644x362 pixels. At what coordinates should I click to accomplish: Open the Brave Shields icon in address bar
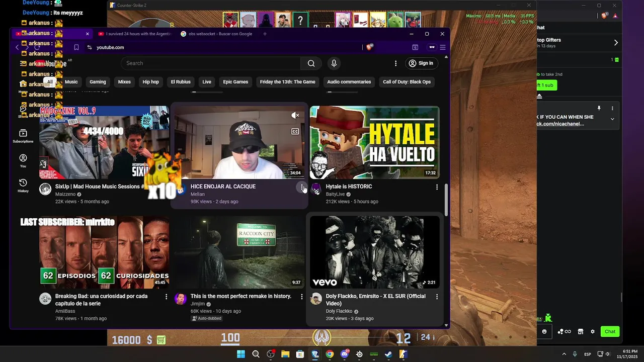370,47
